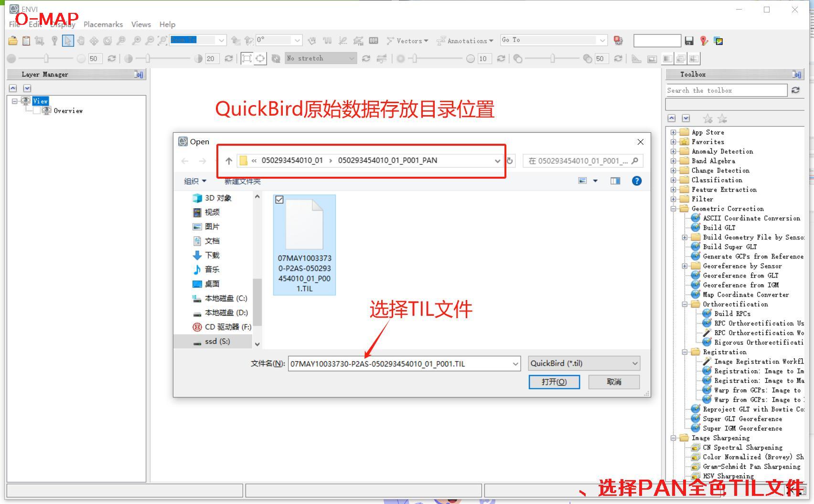This screenshot has width=814, height=504.
Task: Open the Views menu
Action: coord(141,24)
